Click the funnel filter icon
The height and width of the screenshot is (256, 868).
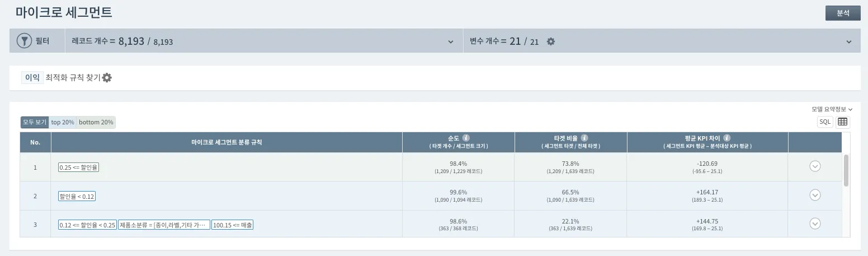click(24, 41)
